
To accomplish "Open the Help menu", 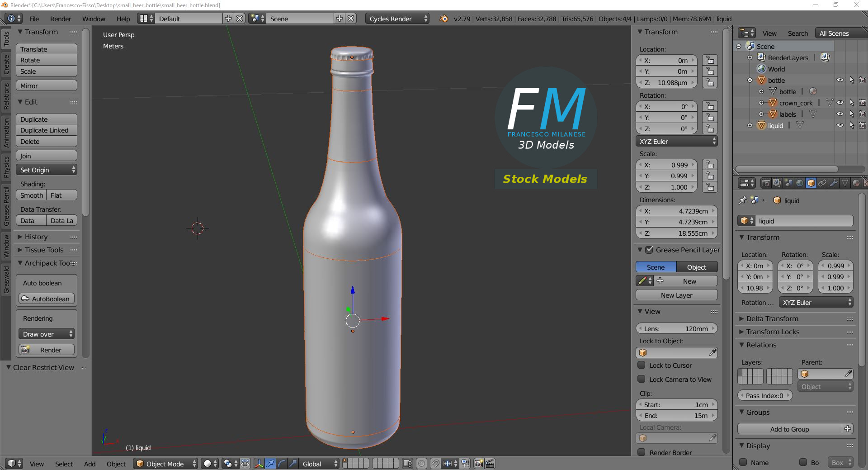I will tap(123, 19).
